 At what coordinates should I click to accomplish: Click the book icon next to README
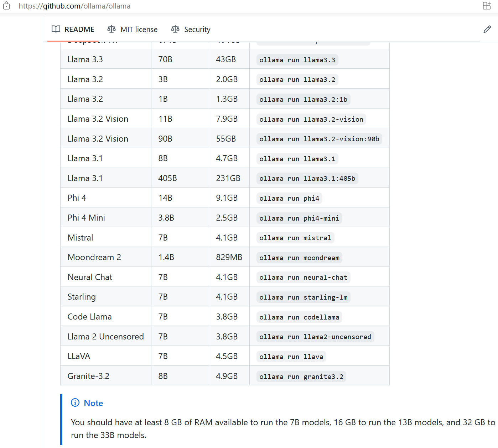tap(56, 29)
